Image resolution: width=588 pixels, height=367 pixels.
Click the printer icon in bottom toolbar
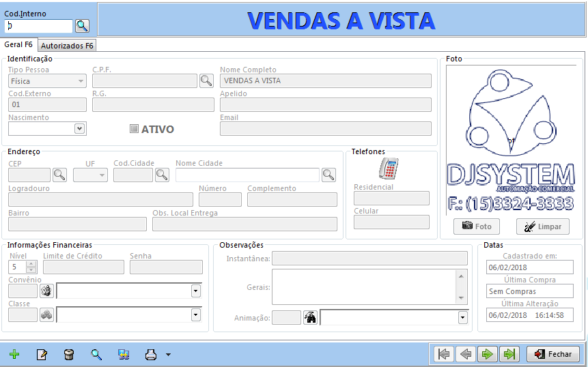pyautogui.click(x=151, y=354)
